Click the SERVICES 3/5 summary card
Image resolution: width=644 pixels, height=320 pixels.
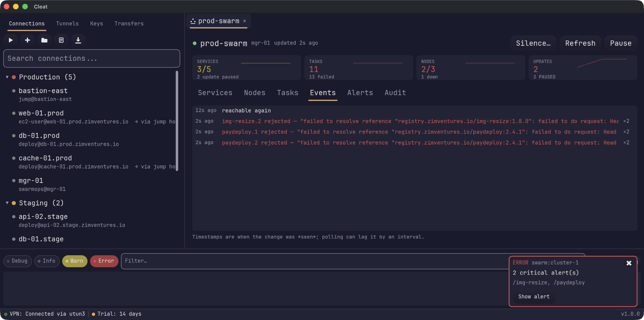tap(246, 68)
